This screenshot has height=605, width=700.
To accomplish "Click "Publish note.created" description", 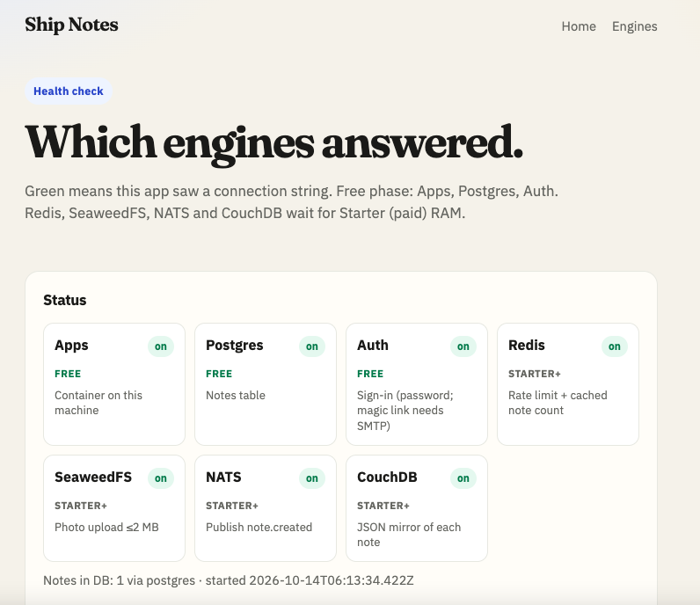I will [x=259, y=528].
